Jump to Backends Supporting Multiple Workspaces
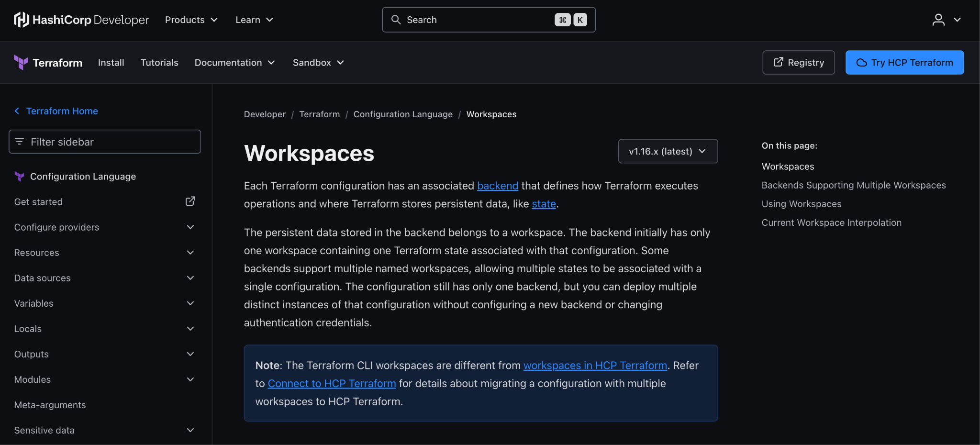 [854, 185]
